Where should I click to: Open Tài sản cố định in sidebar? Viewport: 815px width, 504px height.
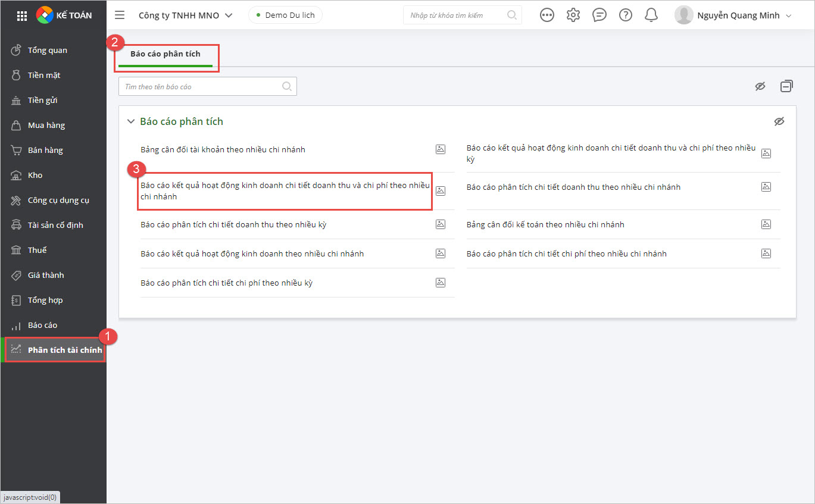54,225
